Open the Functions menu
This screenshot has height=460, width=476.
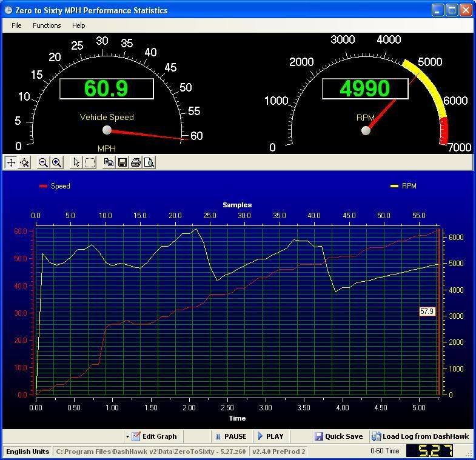coord(47,25)
